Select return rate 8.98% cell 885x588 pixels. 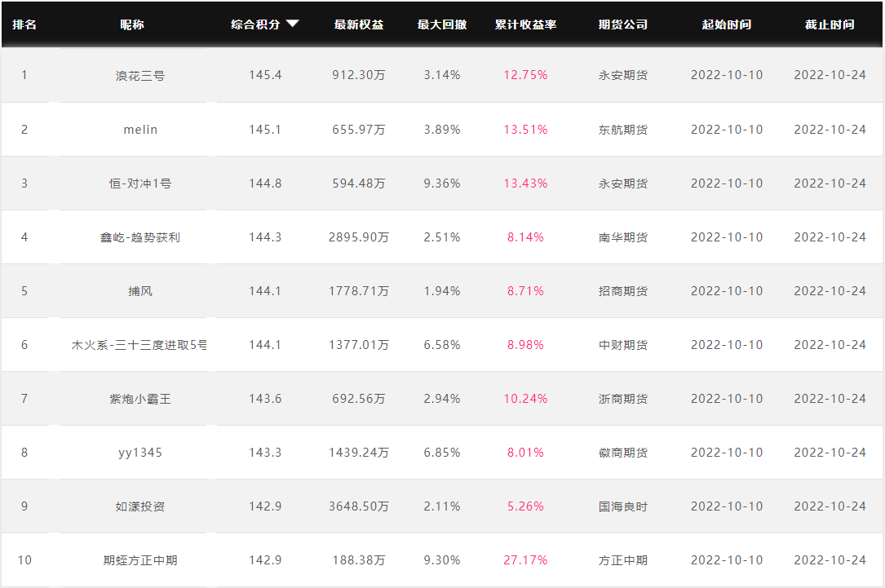click(525, 345)
